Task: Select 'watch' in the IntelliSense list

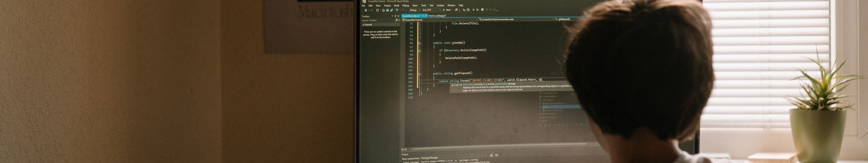Action: click(559, 107)
